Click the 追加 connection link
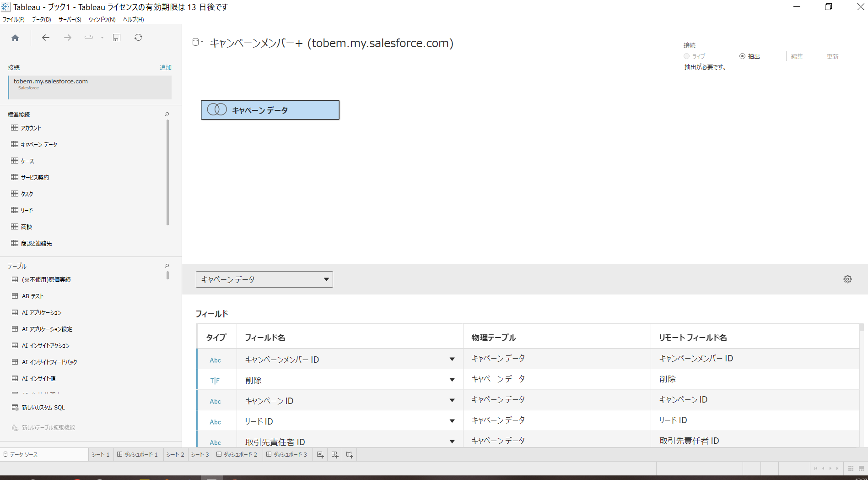868x480 pixels. tap(165, 67)
